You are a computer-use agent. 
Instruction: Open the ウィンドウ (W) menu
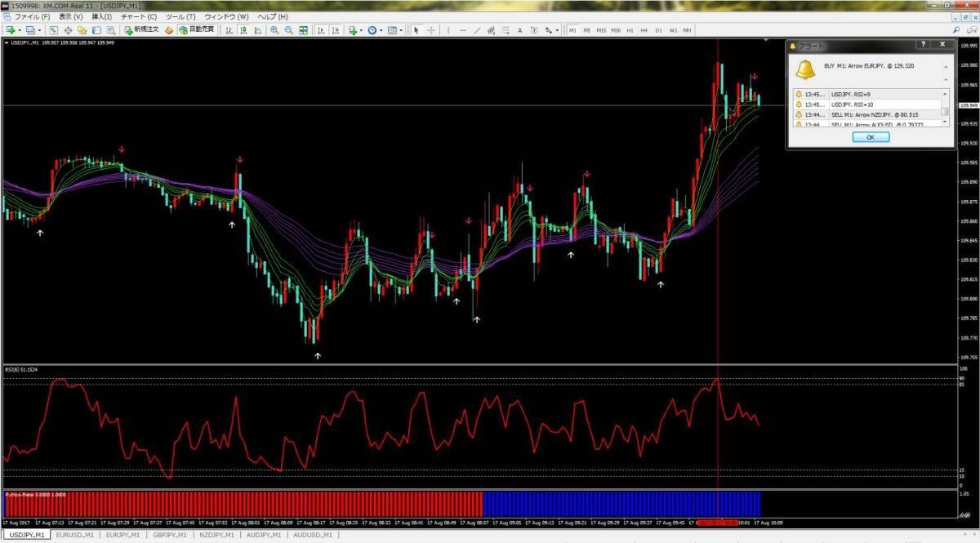pyautogui.click(x=226, y=16)
